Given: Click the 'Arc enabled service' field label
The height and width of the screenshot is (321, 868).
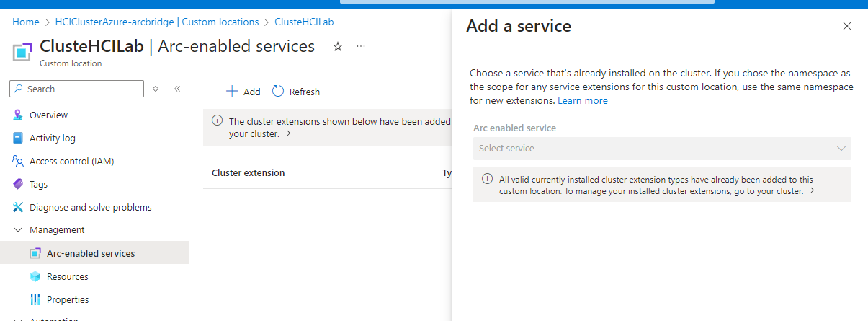Looking at the screenshot, I should click(514, 128).
